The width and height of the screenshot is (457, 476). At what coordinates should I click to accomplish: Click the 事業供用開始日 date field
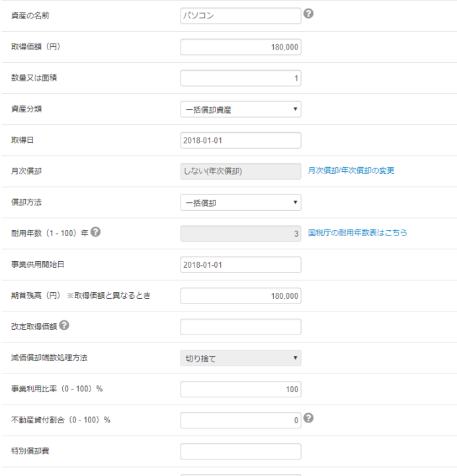pos(241,264)
